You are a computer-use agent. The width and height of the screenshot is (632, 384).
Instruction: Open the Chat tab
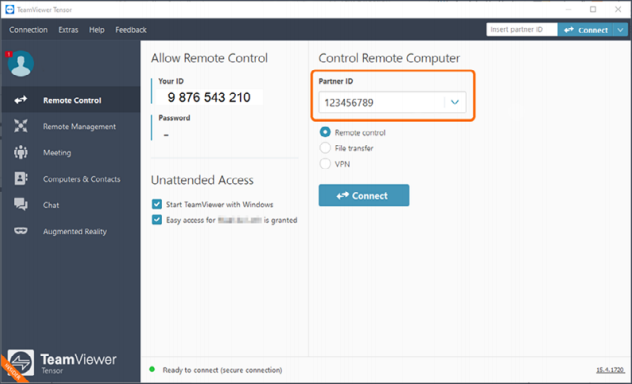(71, 205)
